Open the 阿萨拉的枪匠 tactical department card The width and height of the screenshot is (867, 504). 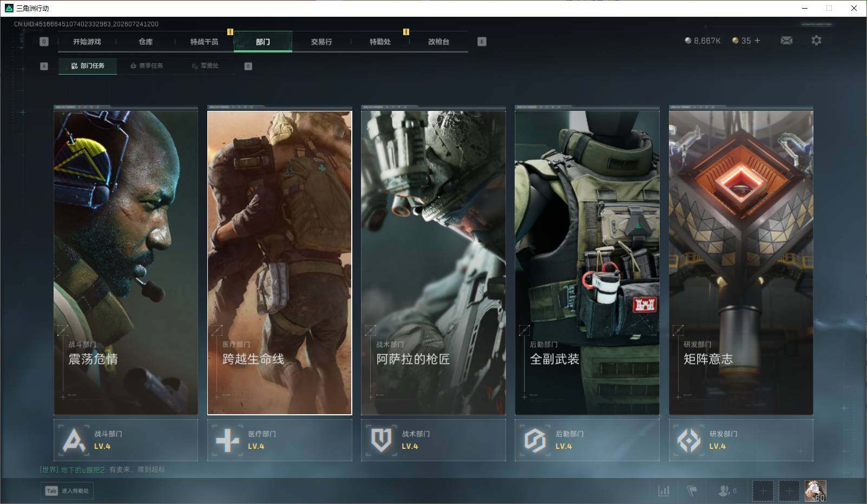click(433, 263)
